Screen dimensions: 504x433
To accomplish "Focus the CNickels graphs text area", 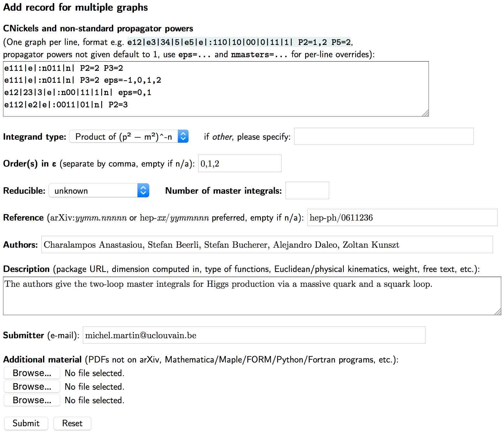I will pyautogui.click(x=216, y=89).
